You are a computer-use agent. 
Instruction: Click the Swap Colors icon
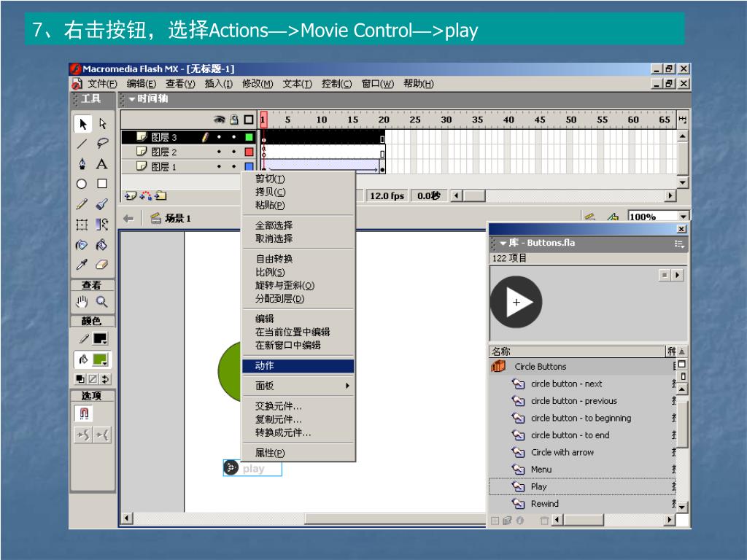[x=105, y=379]
